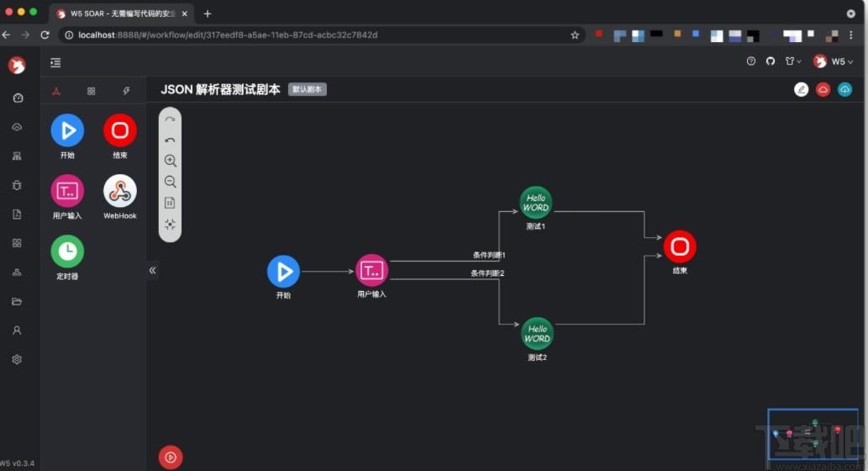
Task: Select the 结束 node on the canvas
Action: [x=680, y=246]
